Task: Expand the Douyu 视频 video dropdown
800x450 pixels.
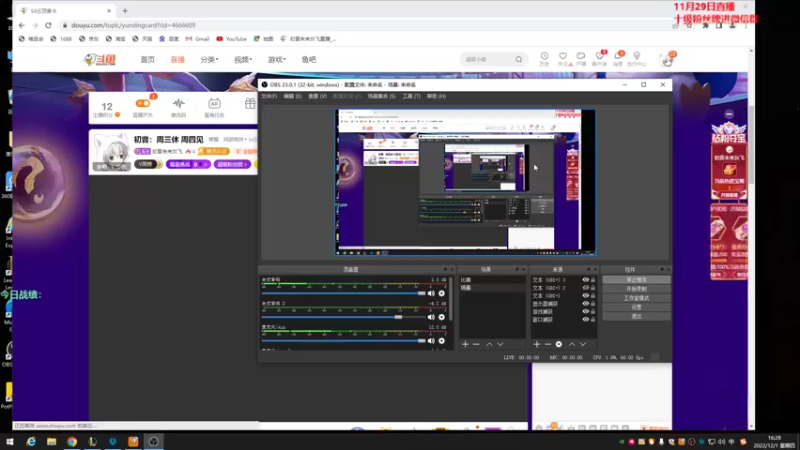Action: coord(243,60)
